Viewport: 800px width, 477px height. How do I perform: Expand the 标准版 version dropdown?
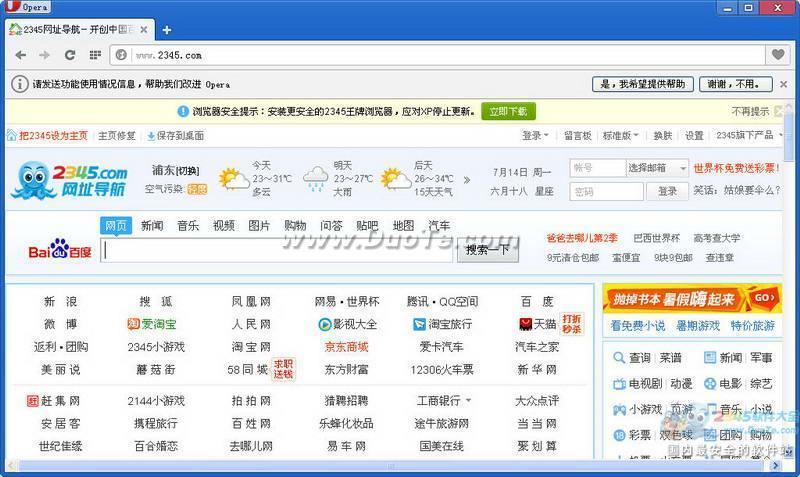coord(620,135)
